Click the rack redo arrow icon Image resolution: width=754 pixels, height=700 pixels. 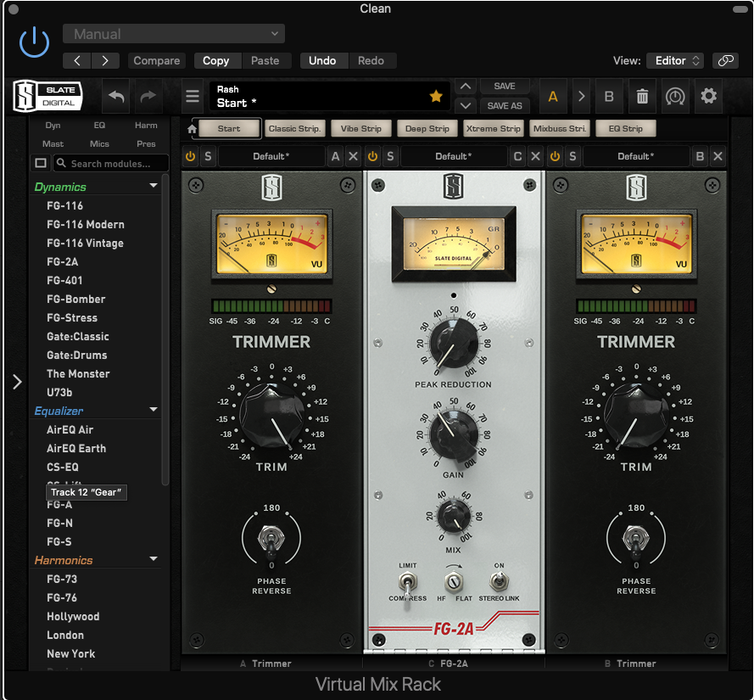click(148, 96)
